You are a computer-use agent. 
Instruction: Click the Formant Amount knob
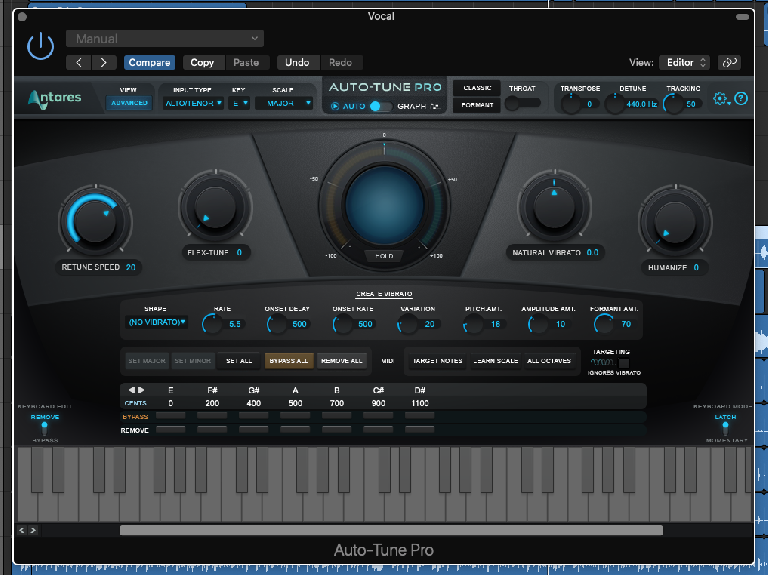tap(603, 324)
